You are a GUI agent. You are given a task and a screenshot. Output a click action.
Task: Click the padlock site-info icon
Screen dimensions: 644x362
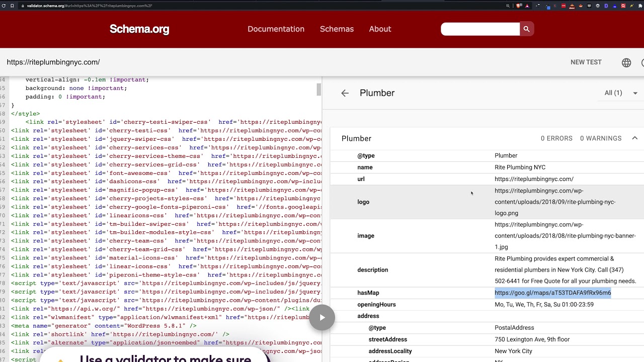click(x=23, y=6)
